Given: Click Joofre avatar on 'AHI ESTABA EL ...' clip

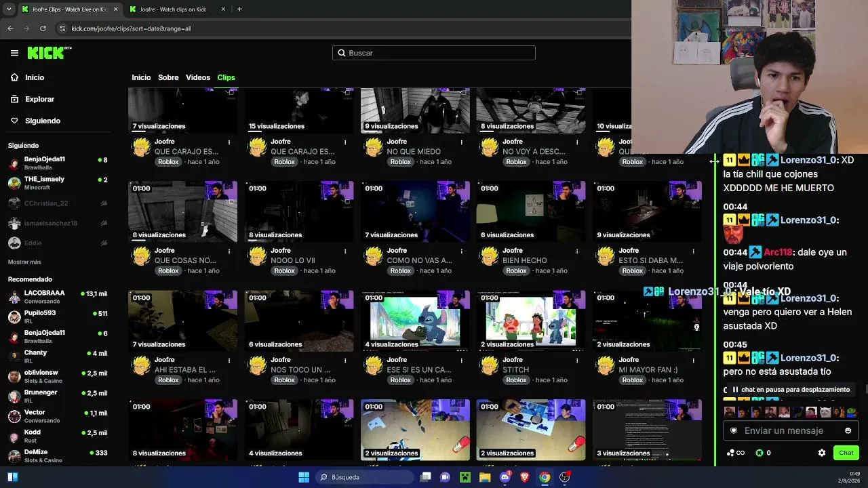Looking at the screenshot, I should tap(141, 367).
